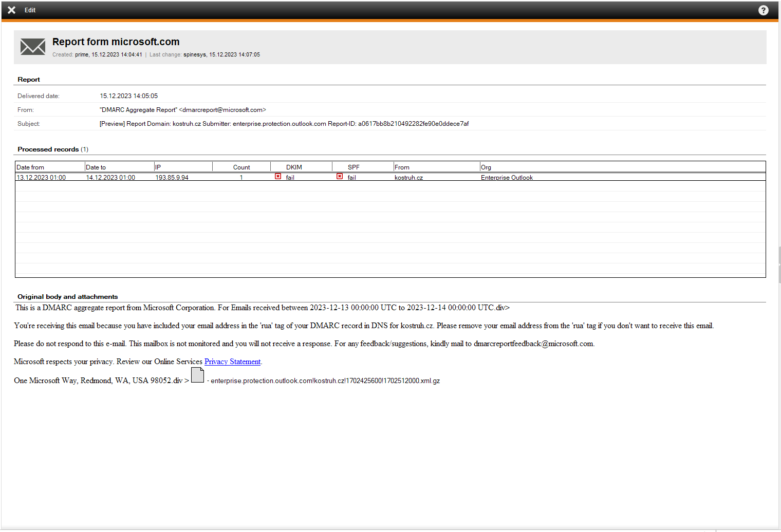
Task: Click the From address dmarcreport@microsoft.com
Action: tap(183, 110)
